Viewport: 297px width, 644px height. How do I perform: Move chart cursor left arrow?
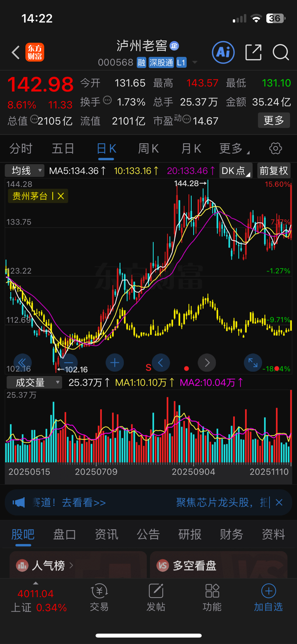[161, 362]
